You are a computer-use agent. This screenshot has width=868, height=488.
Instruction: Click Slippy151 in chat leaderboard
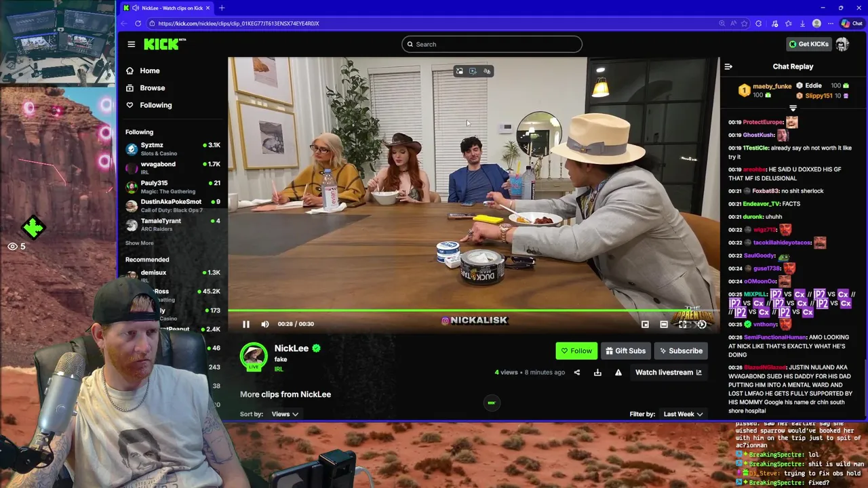click(818, 96)
